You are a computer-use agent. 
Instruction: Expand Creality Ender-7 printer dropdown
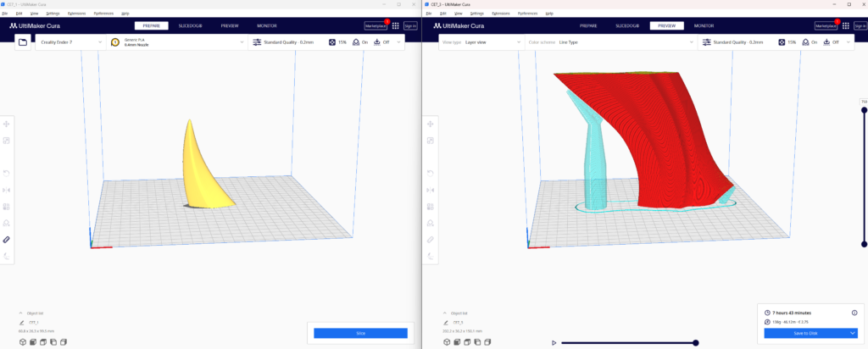(x=71, y=42)
